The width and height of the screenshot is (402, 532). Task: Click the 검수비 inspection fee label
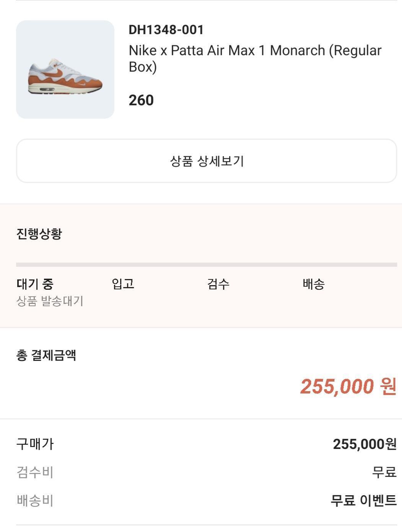click(35, 472)
